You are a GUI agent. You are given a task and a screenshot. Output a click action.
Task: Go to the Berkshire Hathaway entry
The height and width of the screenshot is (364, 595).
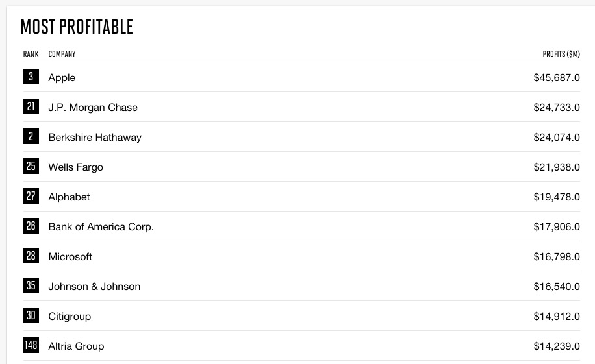(x=95, y=138)
